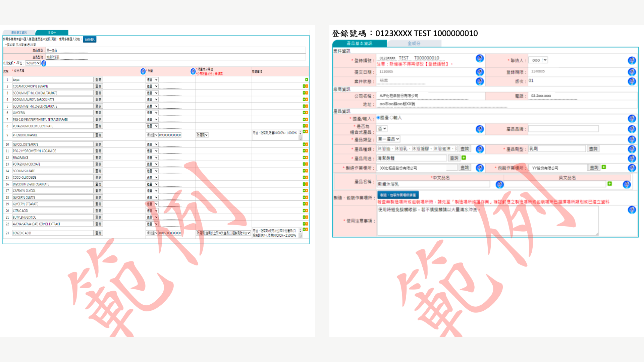Click the blue 全成分匯入 import button
This screenshot has height=362, width=644.
[90, 40]
